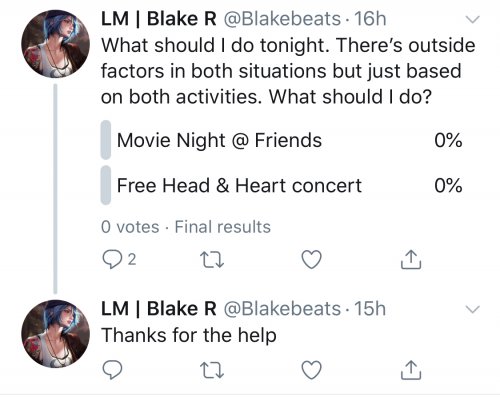The height and width of the screenshot is (397, 500).
Task: Open replies on the poll tweet
Action: [119, 259]
